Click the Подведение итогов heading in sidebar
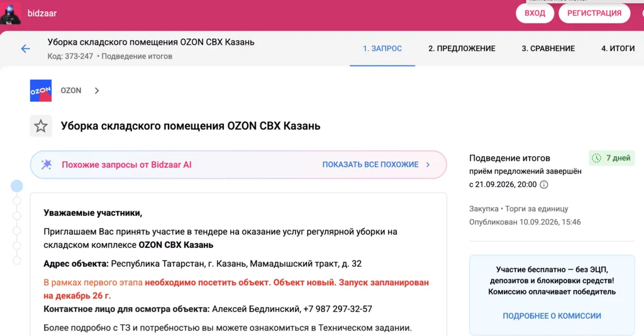 pos(509,158)
